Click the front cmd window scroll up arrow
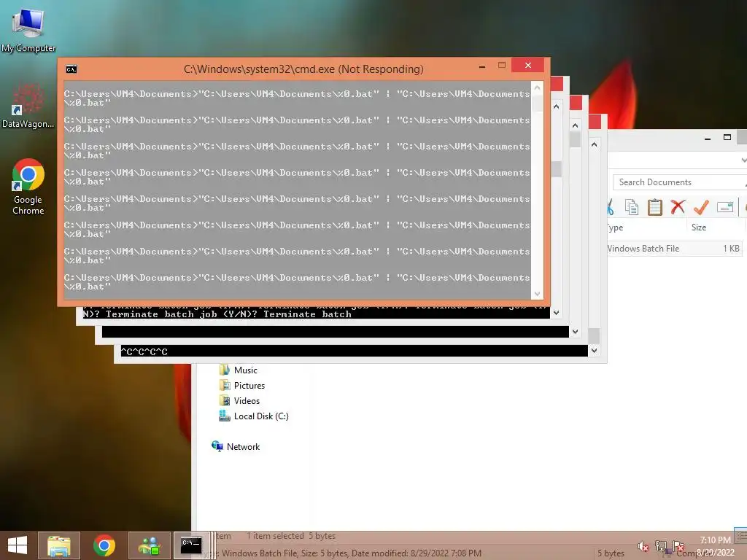Screen dimensions: 747x560 tap(537, 87)
